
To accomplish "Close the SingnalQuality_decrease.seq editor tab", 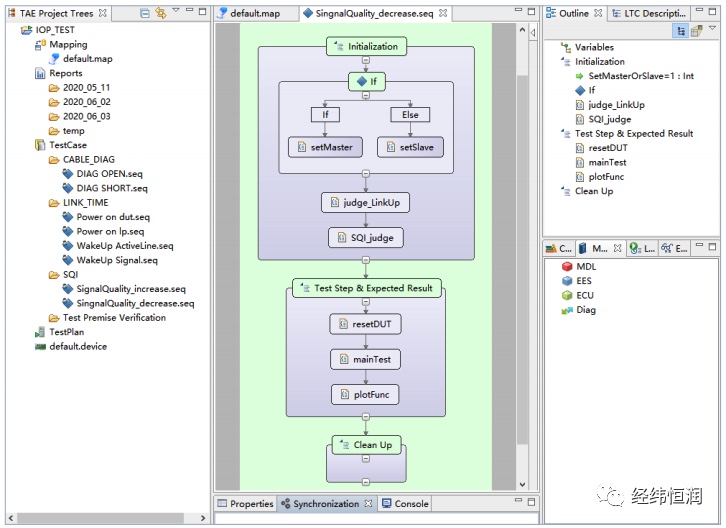I will point(443,13).
